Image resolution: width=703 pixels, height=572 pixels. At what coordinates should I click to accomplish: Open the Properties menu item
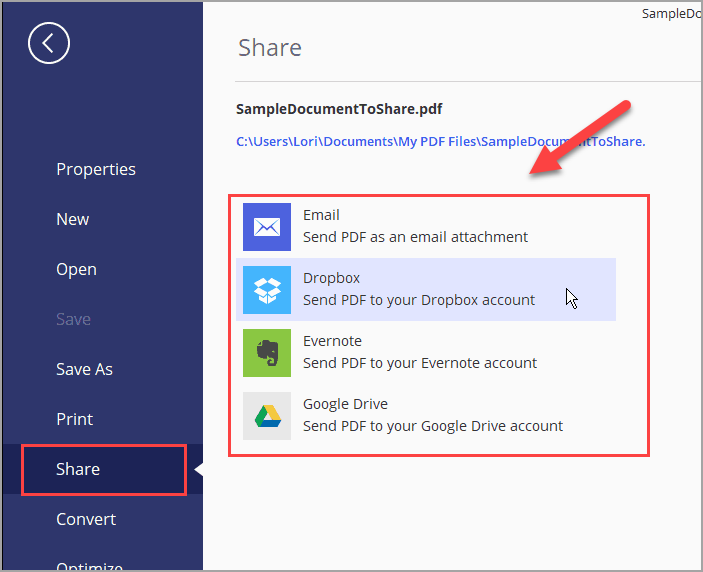[x=96, y=169]
